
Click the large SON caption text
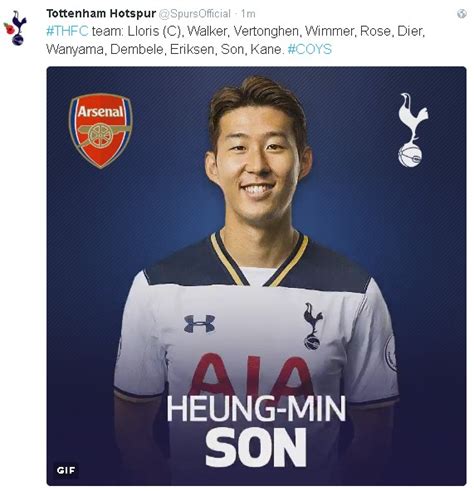pos(256,448)
